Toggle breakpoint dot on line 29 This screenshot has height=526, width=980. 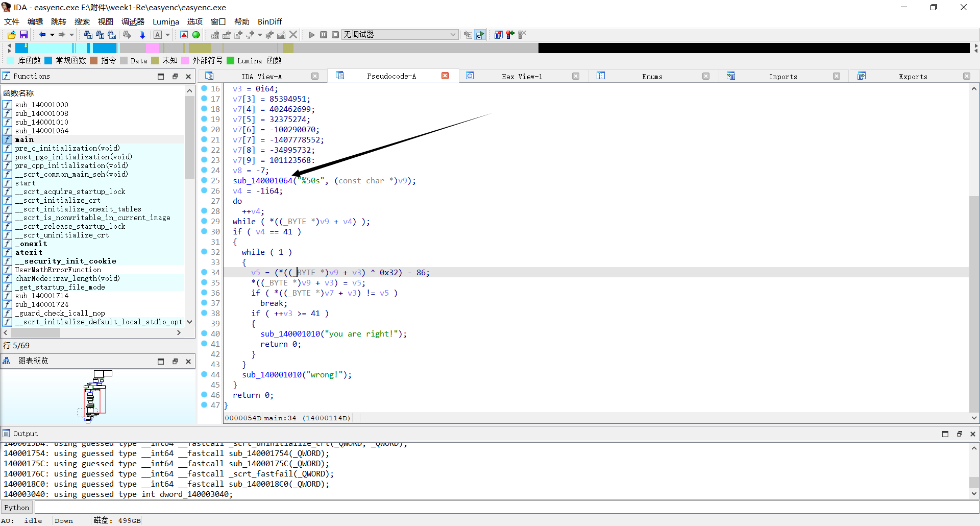[x=204, y=221]
